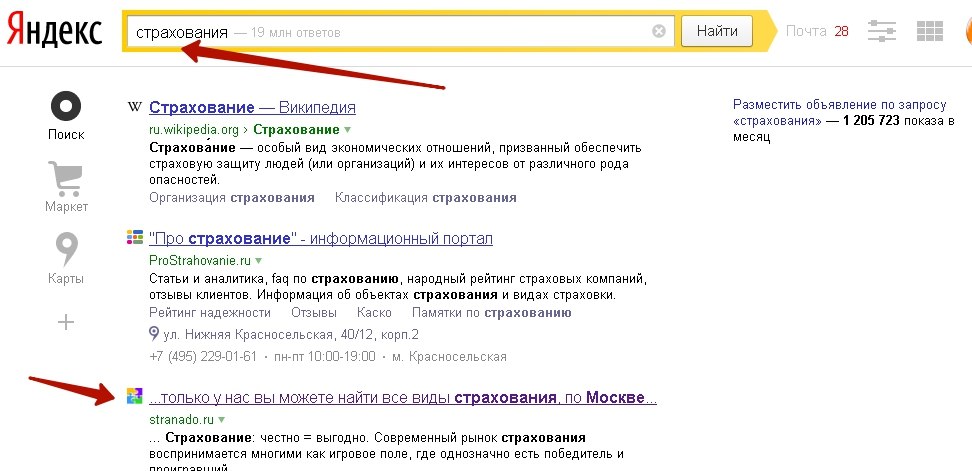Click the ProStrahovanie.ru green URL
972x471 pixels.
(200, 260)
